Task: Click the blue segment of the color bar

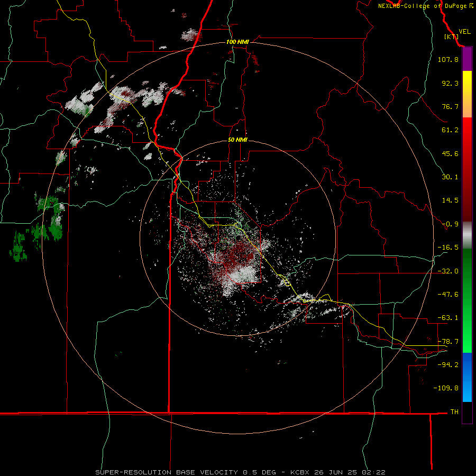Action: pos(467,377)
